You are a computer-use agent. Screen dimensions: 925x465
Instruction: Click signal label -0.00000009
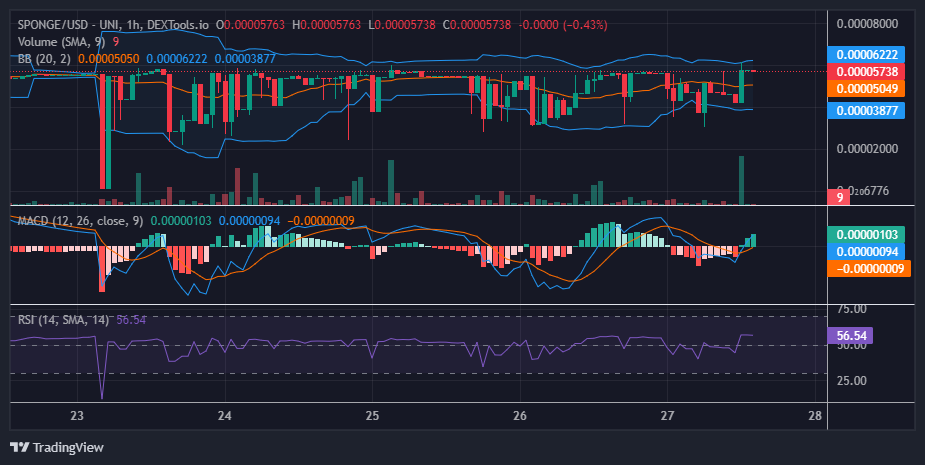[x=869, y=268]
